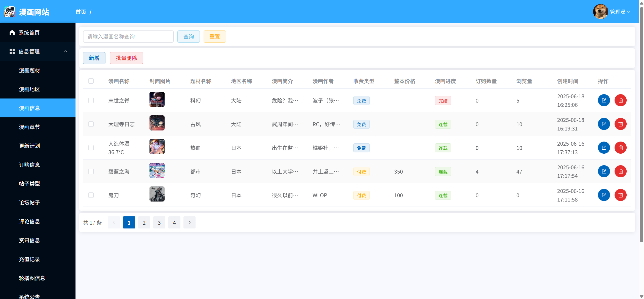Click the 漫画网站 logo icon

tap(10, 12)
